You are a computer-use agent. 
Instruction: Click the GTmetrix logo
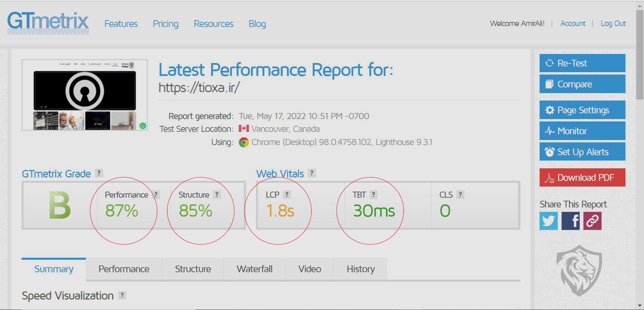(48, 23)
